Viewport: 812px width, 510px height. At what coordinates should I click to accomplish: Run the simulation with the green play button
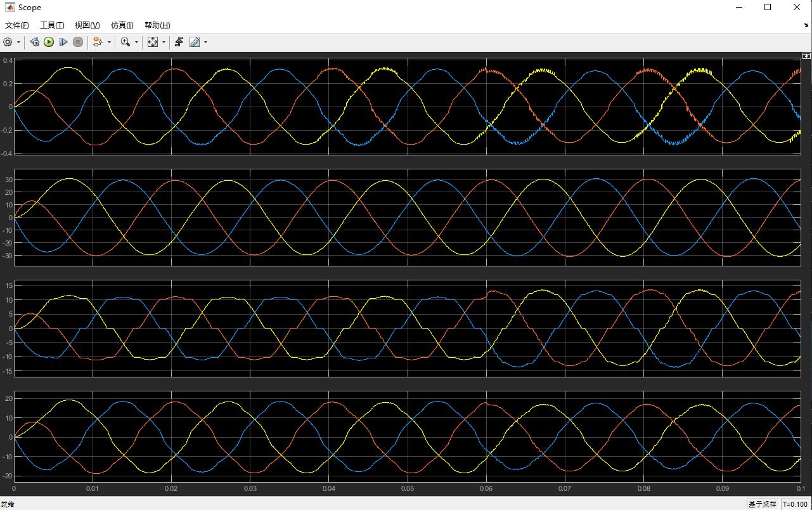[49, 42]
